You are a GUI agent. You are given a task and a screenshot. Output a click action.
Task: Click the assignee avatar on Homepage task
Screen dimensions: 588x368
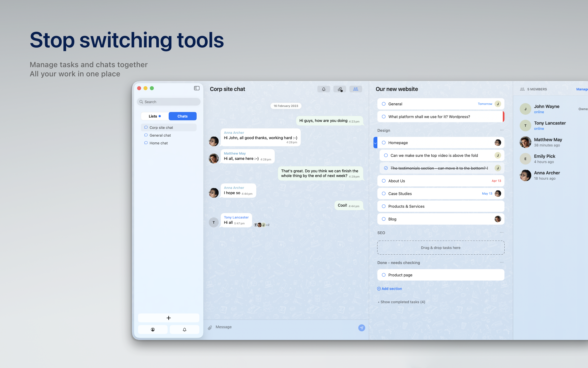(498, 142)
